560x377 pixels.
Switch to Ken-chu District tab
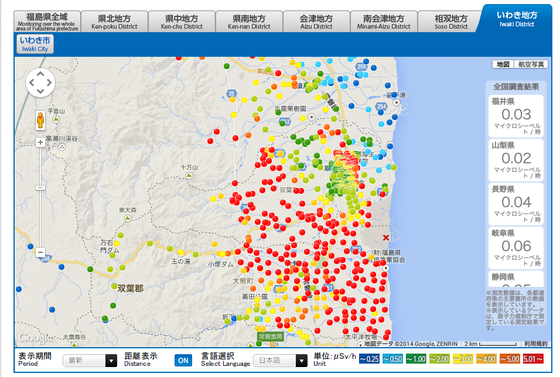coord(182,21)
